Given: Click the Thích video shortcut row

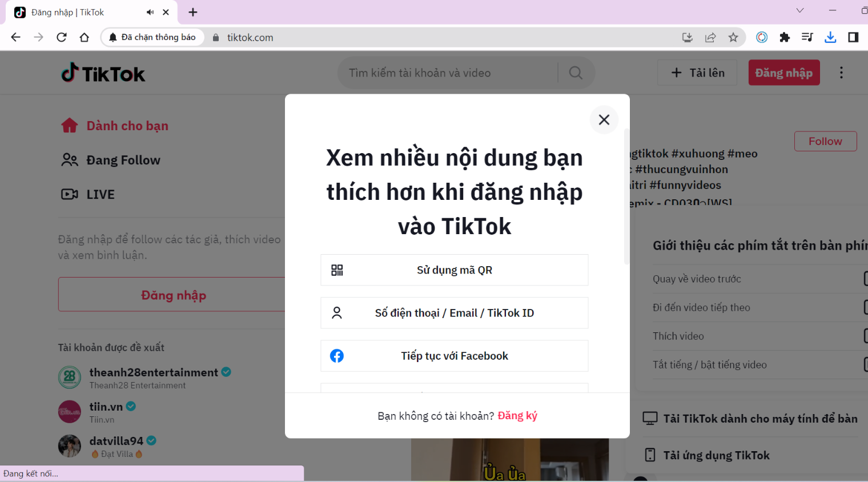Looking at the screenshot, I should pos(760,336).
